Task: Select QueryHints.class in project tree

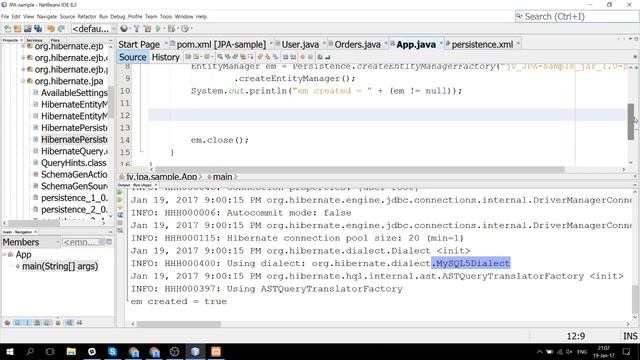Action: (73, 163)
